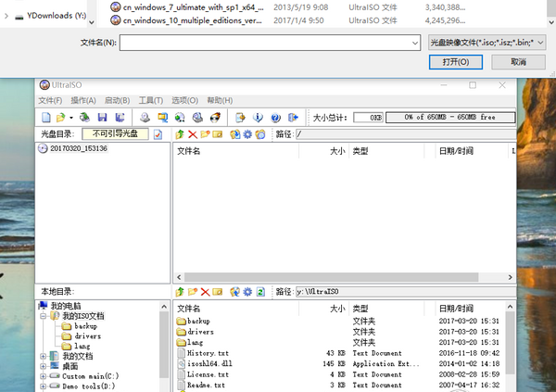556x392 pixels.
Task: Click Rename icon in local directory toolbar
Action: 218,292
